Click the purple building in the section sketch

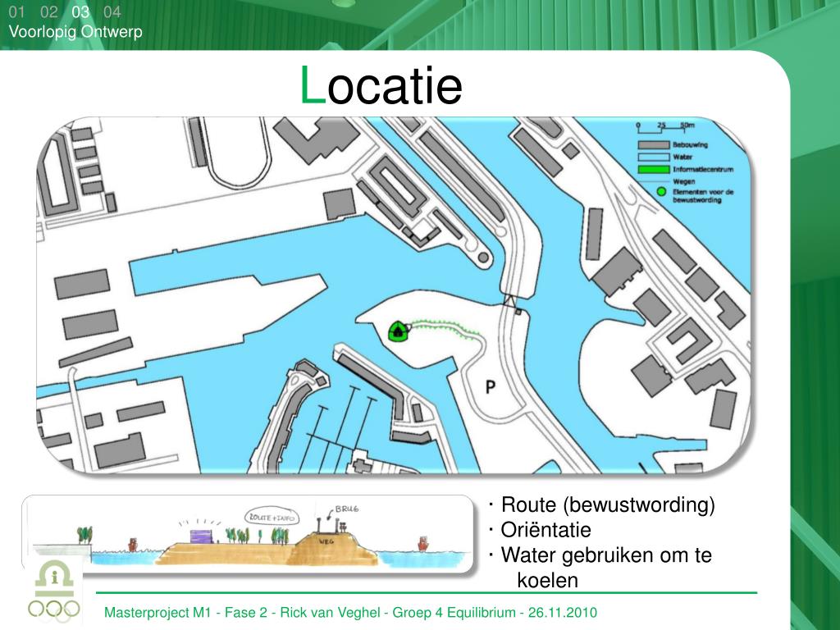pyautogui.click(x=202, y=536)
